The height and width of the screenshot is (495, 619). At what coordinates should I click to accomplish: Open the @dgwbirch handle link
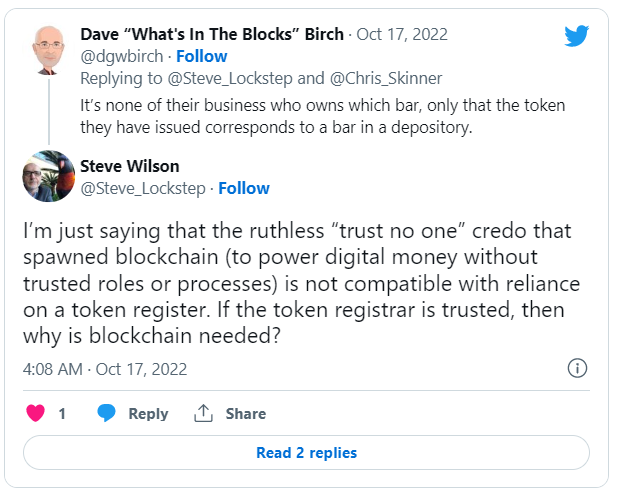[x=122, y=56]
